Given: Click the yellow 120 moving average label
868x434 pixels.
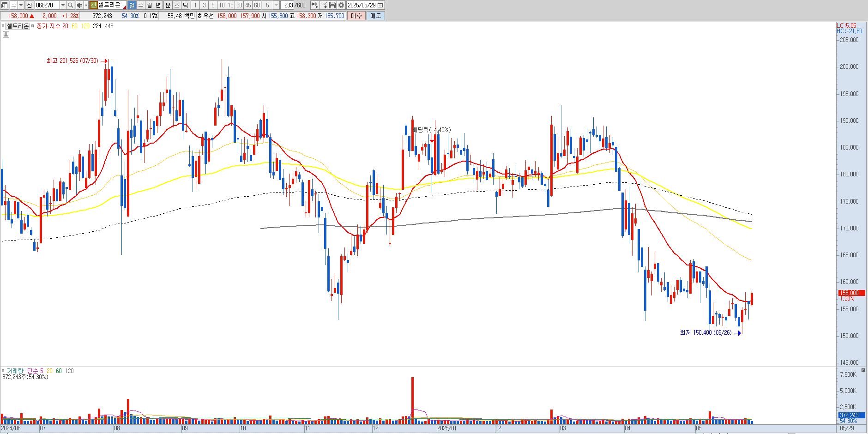Looking at the screenshot, I should point(85,26).
